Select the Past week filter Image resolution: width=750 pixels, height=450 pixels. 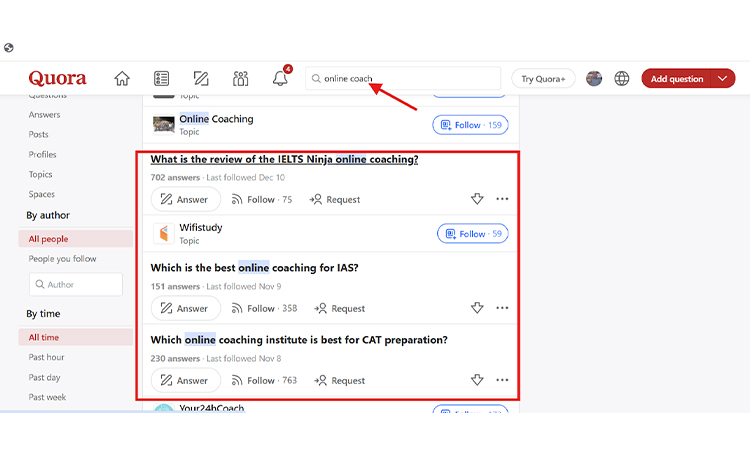click(x=47, y=397)
